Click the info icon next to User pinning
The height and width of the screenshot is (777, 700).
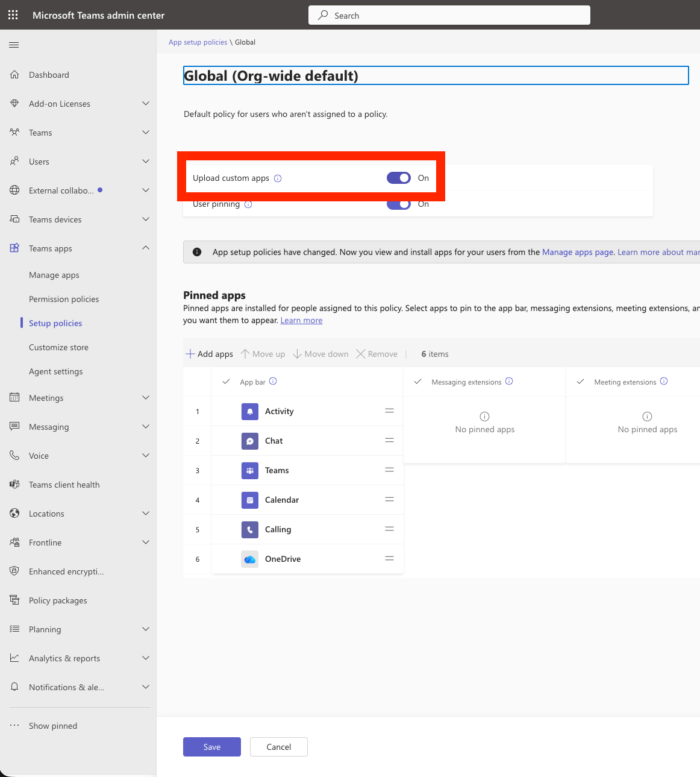tap(248, 204)
